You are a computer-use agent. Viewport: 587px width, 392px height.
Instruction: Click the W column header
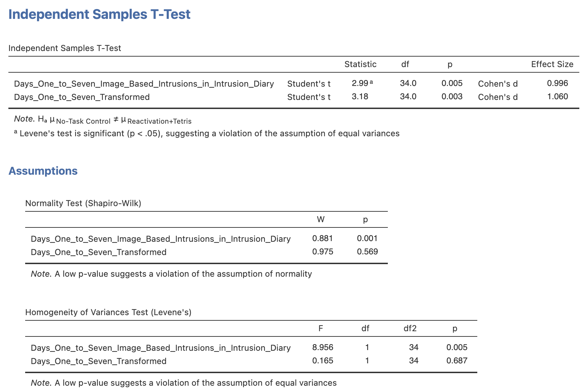tap(320, 219)
